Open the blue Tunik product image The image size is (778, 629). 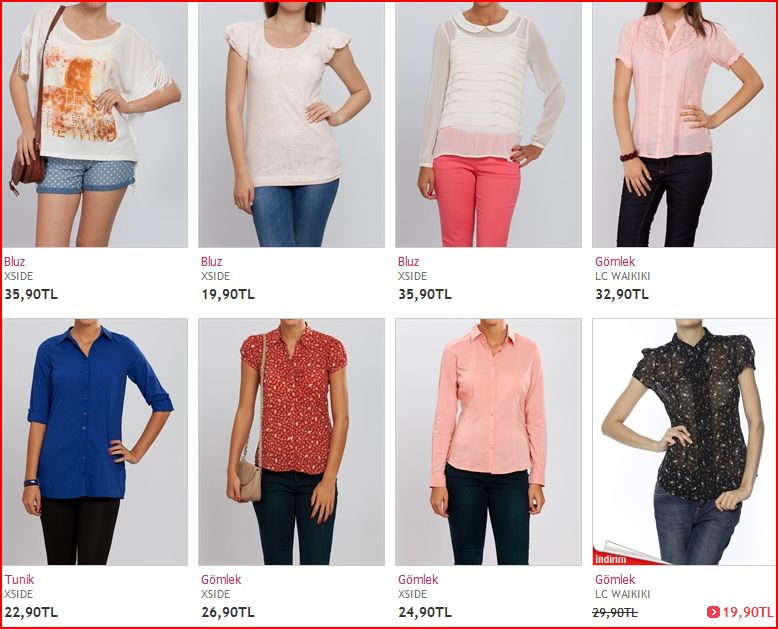pos(95,441)
